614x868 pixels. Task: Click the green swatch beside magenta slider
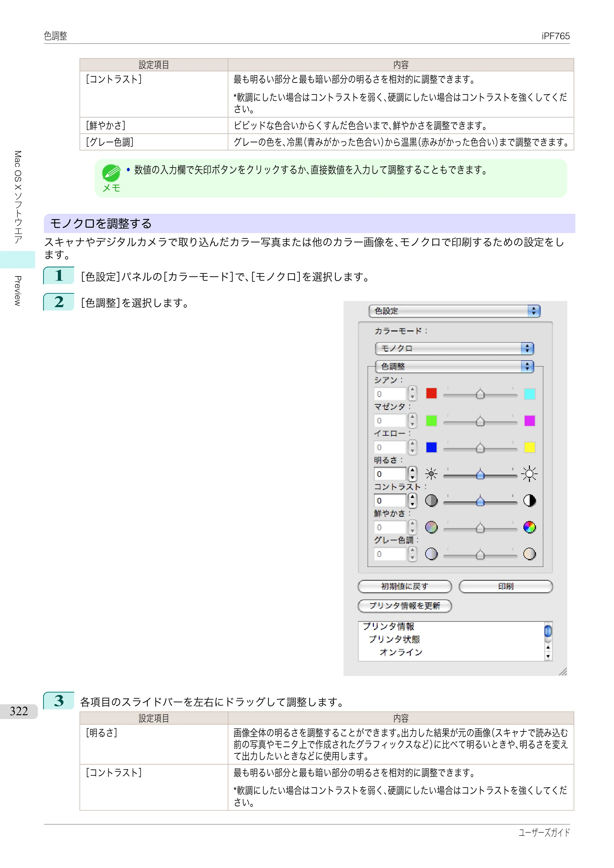pos(431,420)
